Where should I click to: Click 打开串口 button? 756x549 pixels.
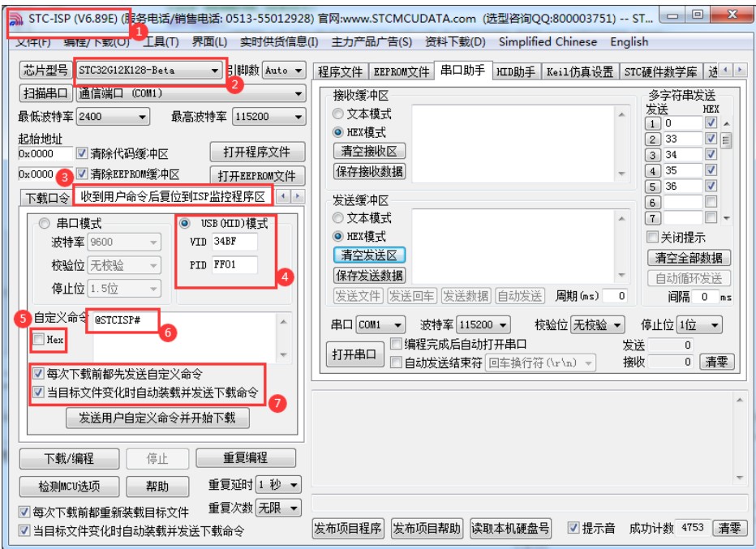pyautogui.click(x=354, y=354)
